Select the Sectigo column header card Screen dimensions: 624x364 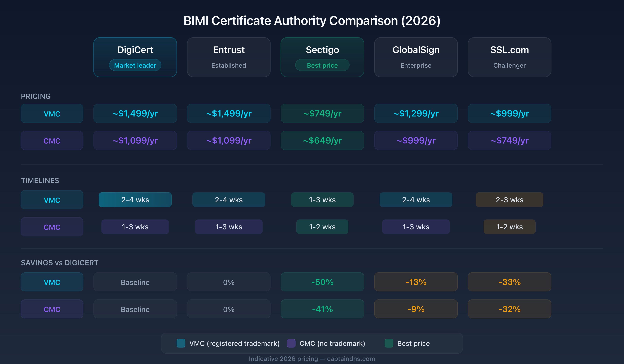(x=322, y=57)
